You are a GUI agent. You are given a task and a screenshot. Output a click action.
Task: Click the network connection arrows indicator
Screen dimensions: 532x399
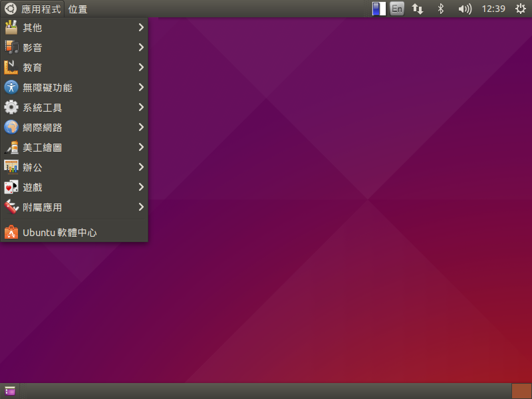tap(418, 9)
